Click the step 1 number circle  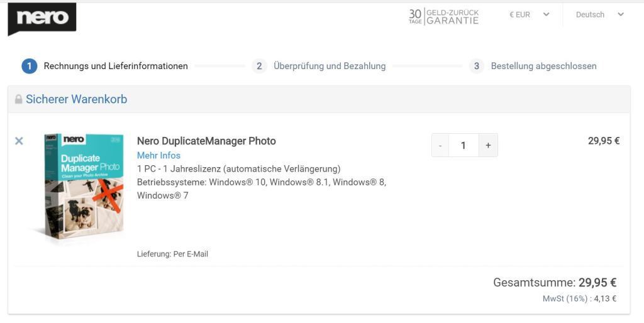[x=29, y=66]
